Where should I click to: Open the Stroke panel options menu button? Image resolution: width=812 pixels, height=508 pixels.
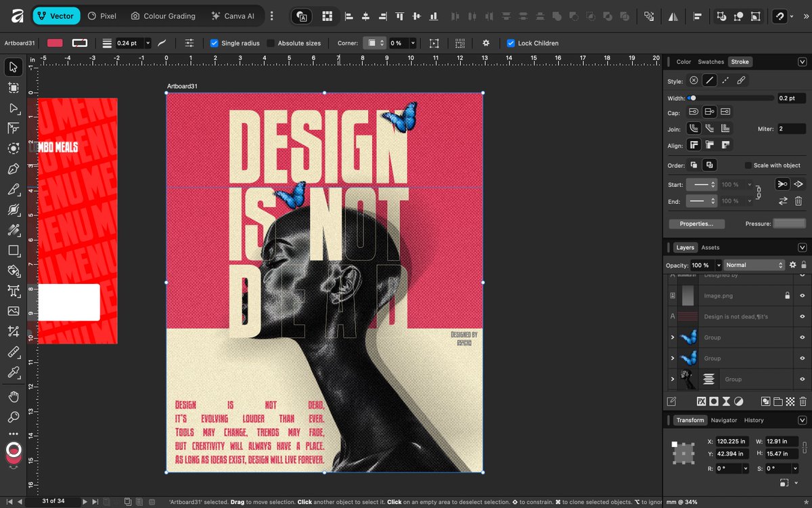click(x=803, y=62)
